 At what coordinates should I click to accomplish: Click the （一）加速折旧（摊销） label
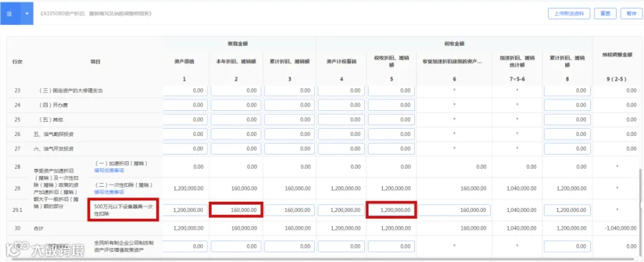[121, 163]
